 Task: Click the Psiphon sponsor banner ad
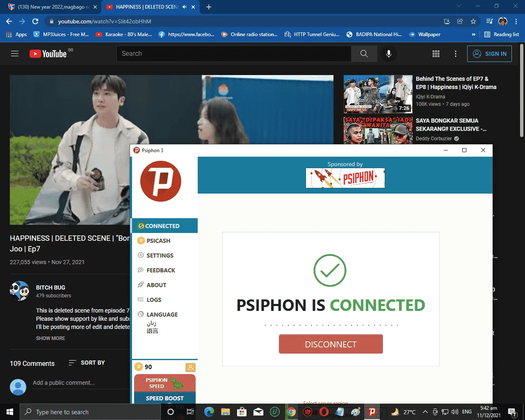pyautogui.click(x=345, y=178)
